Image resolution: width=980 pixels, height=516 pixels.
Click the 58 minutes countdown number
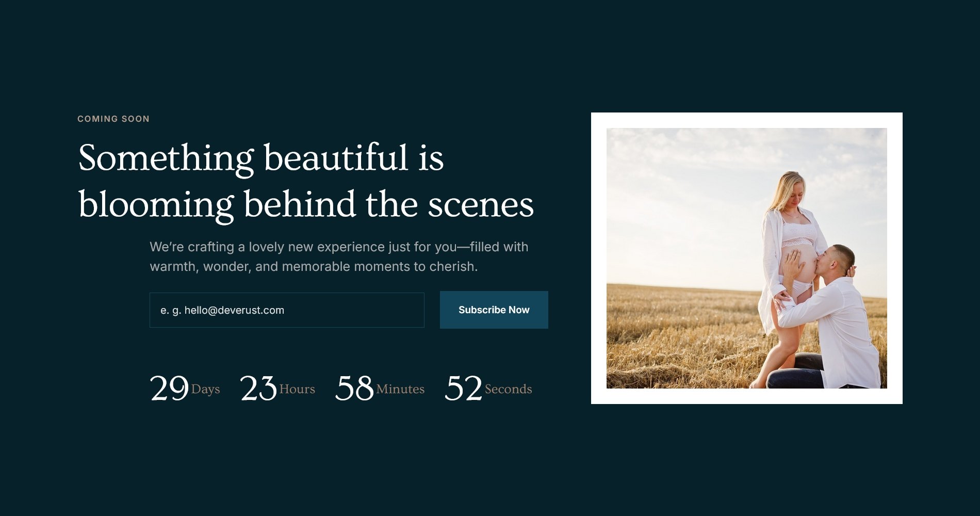(354, 388)
